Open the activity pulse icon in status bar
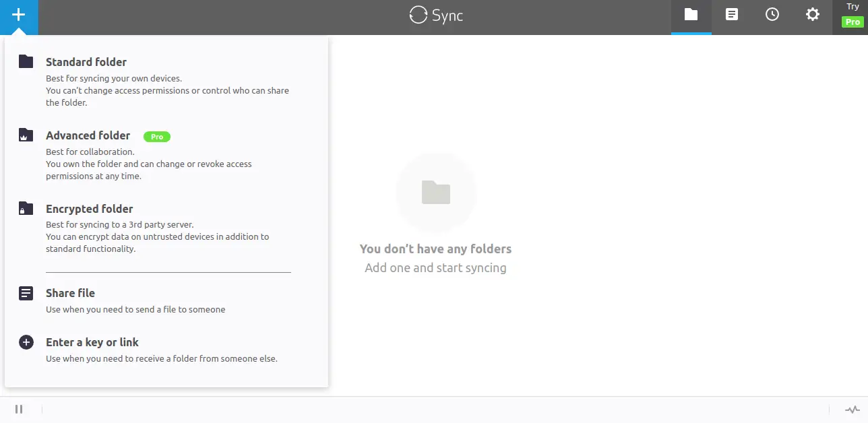The width and height of the screenshot is (868, 423). 852,409
